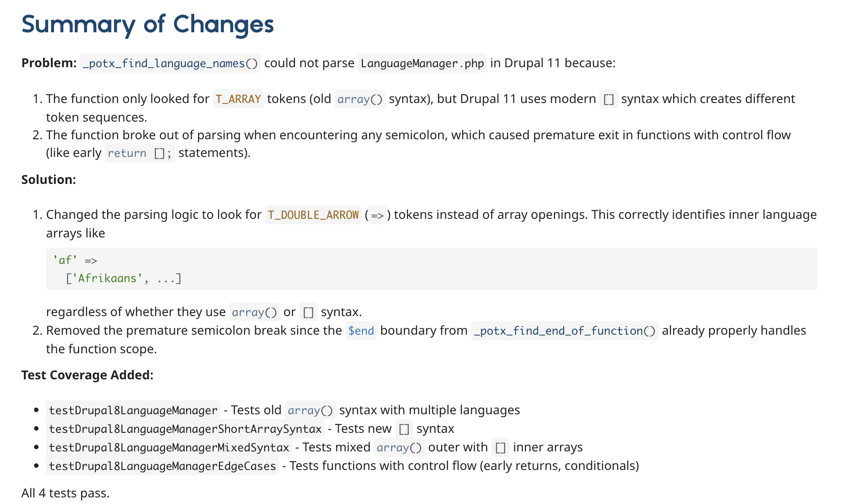Click array() code beside T_ARRAY tokens
The height and width of the screenshot is (504, 852).
pyautogui.click(x=360, y=99)
